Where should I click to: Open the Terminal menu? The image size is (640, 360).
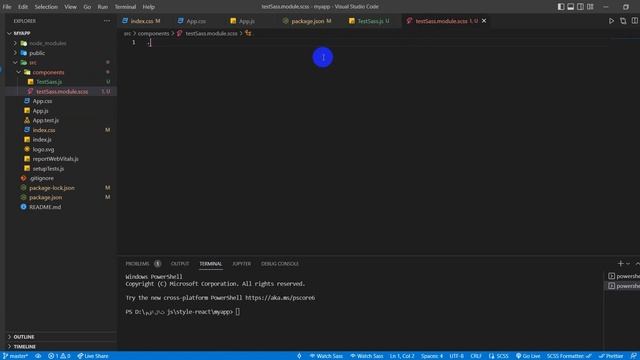125,7
